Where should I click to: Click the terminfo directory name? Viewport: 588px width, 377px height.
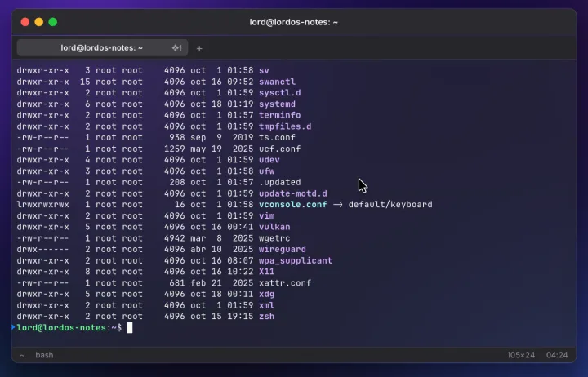point(280,115)
